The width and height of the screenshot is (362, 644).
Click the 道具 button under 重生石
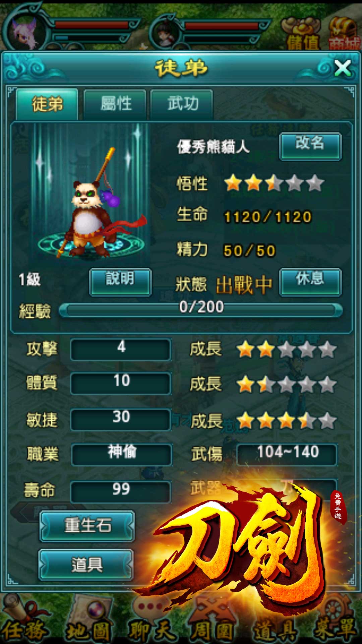[86, 565]
